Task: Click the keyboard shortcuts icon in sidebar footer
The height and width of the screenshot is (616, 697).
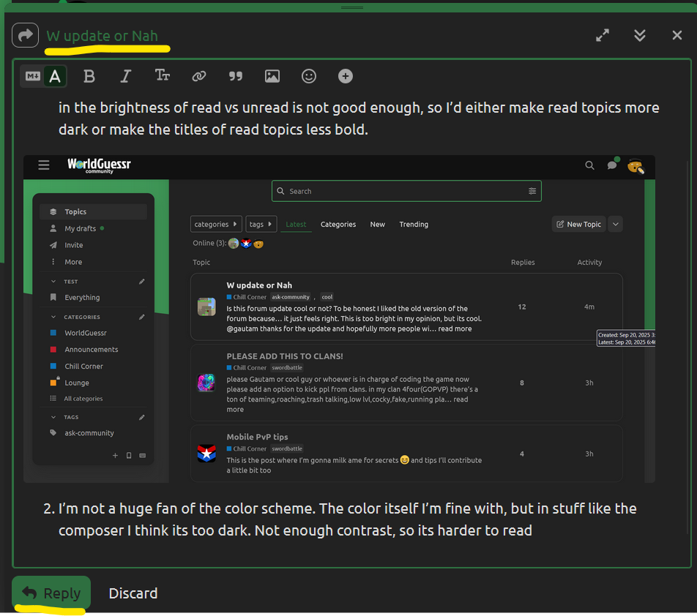Action: 143,456
